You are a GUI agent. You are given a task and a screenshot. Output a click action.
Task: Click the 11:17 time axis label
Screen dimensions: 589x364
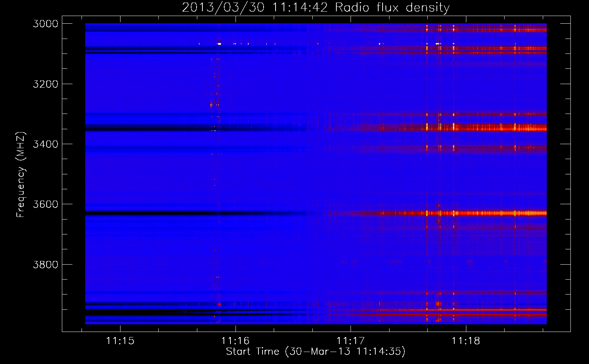(x=351, y=341)
